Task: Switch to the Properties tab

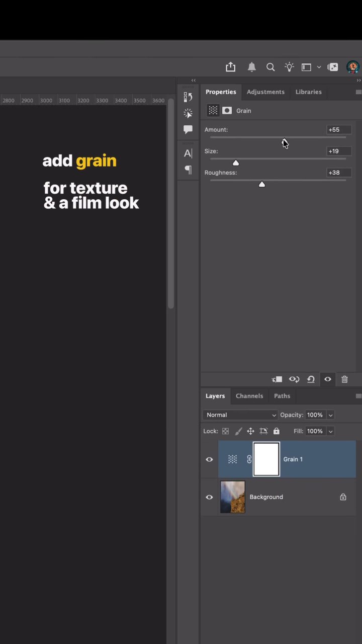Action: point(221,92)
